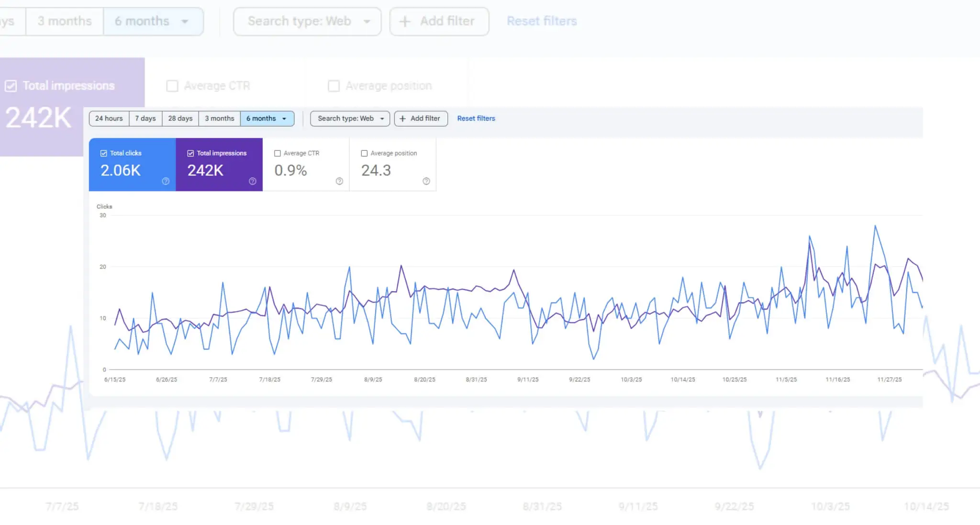Click the help icon on Total clicks card

(166, 181)
